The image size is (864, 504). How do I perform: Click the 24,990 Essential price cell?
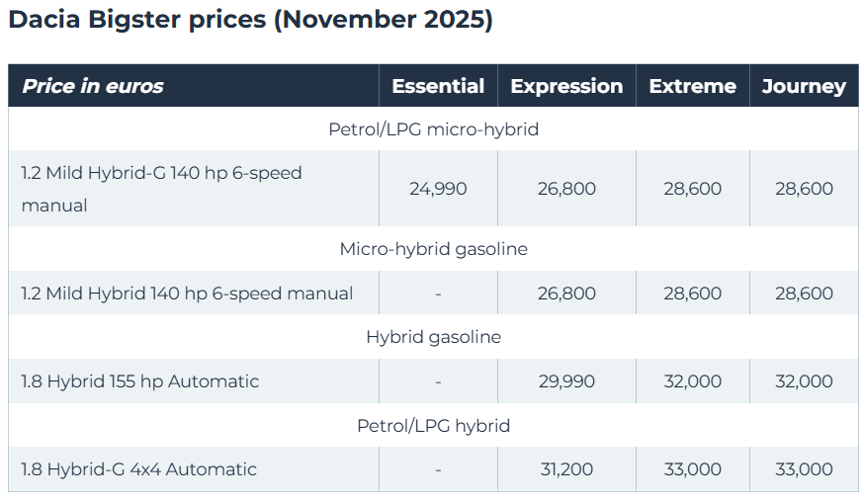coord(438,189)
